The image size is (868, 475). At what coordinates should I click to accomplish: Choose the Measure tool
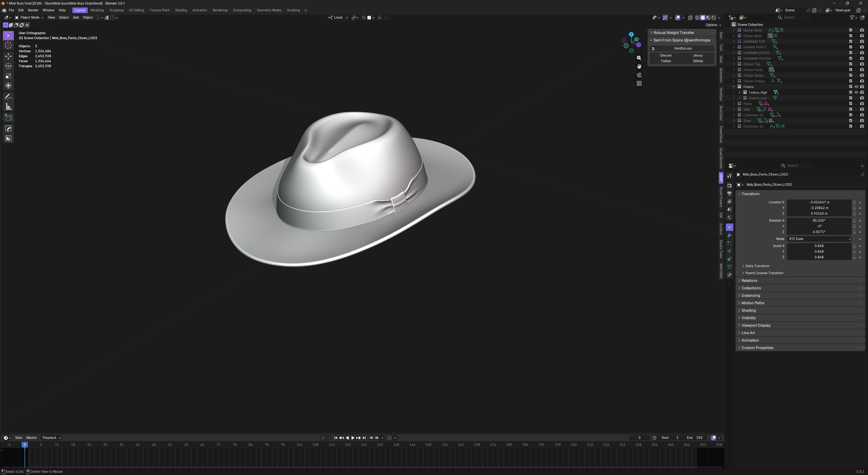pyautogui.click(x=8, y=107)
